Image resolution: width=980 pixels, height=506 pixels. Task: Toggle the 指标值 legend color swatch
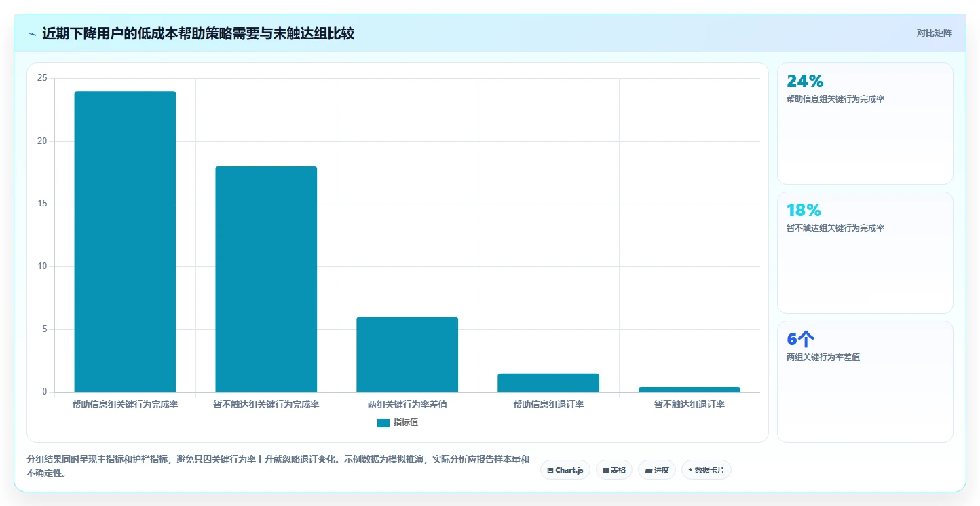383,422
